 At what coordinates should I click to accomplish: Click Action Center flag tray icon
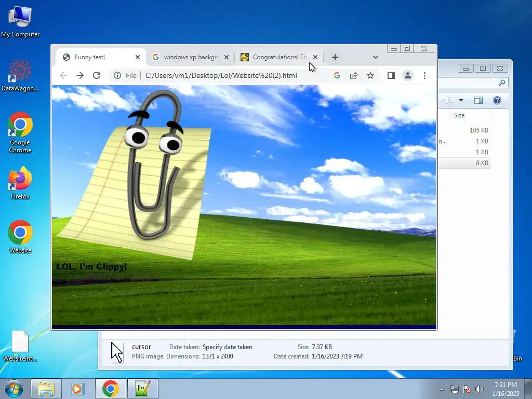click(467, 389)
